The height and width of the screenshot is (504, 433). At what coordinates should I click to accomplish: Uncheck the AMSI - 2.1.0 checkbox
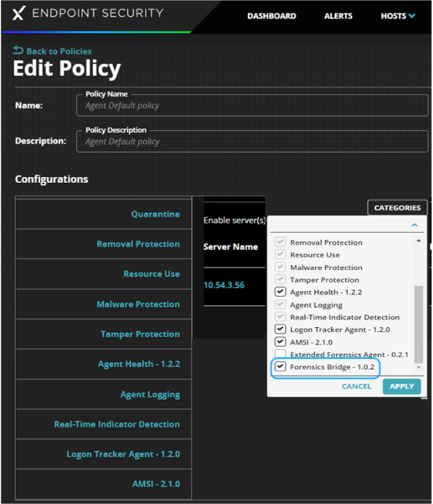tap(280, 341)
